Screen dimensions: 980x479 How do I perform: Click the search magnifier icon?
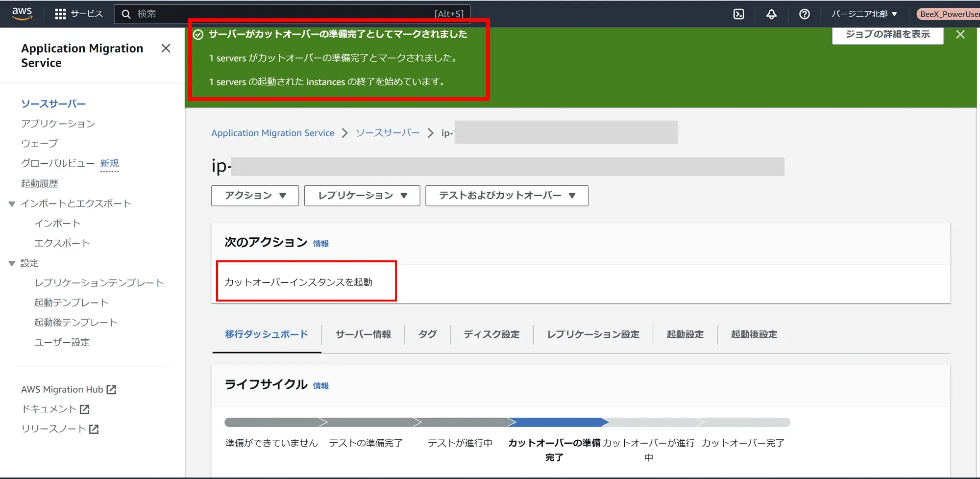pos(126,14)
